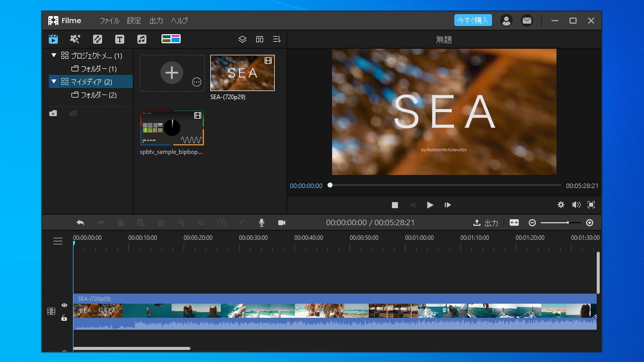Step to previous frame

[413, 205]
